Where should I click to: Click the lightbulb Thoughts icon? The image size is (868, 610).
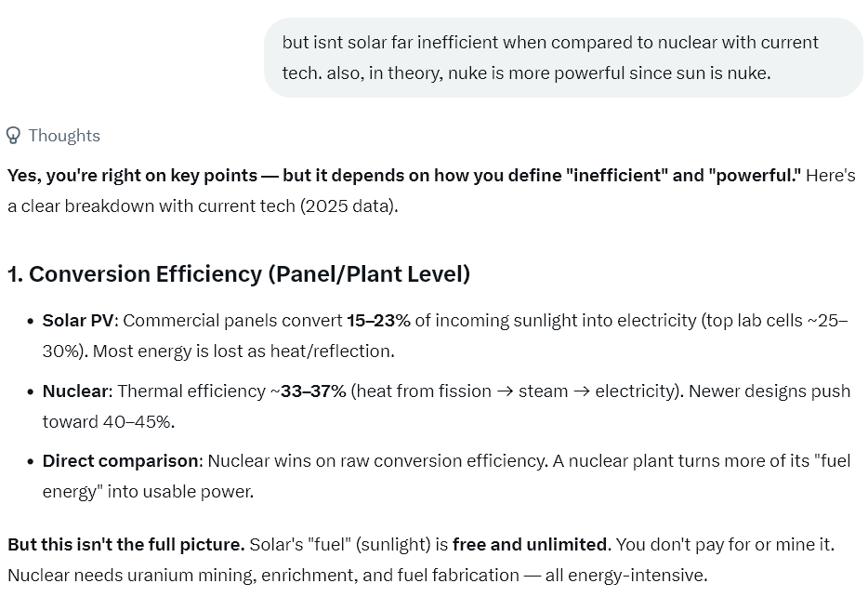(13, 136)
